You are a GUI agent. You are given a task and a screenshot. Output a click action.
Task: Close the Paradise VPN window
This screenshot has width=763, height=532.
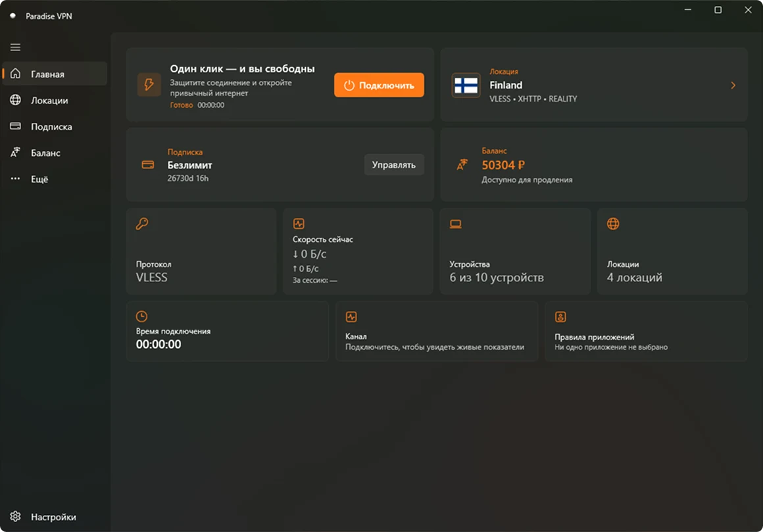pyautogui.click(x=748, y=10)
